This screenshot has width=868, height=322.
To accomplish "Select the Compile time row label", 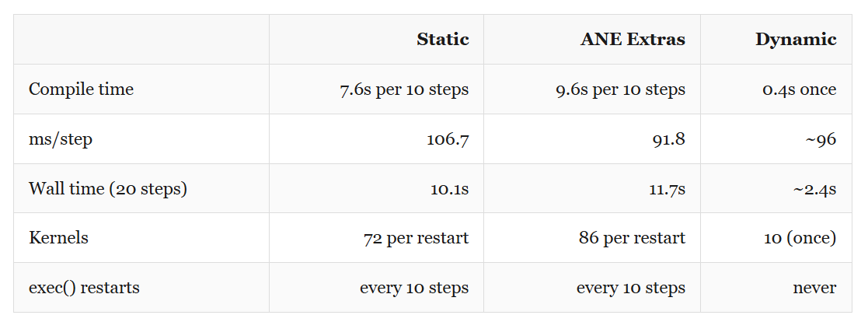I will [82, 89].
